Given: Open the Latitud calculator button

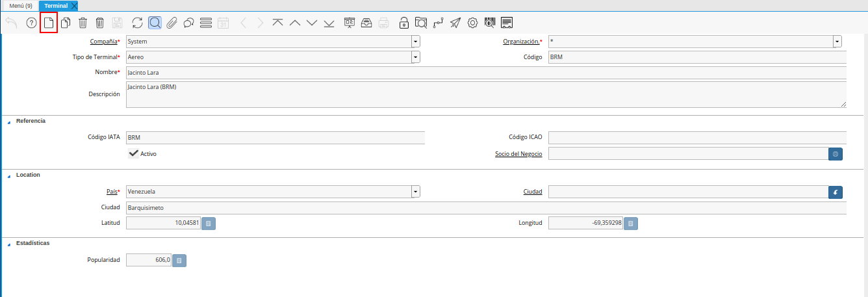Looking at the screenshot, I should pos(209,224).
